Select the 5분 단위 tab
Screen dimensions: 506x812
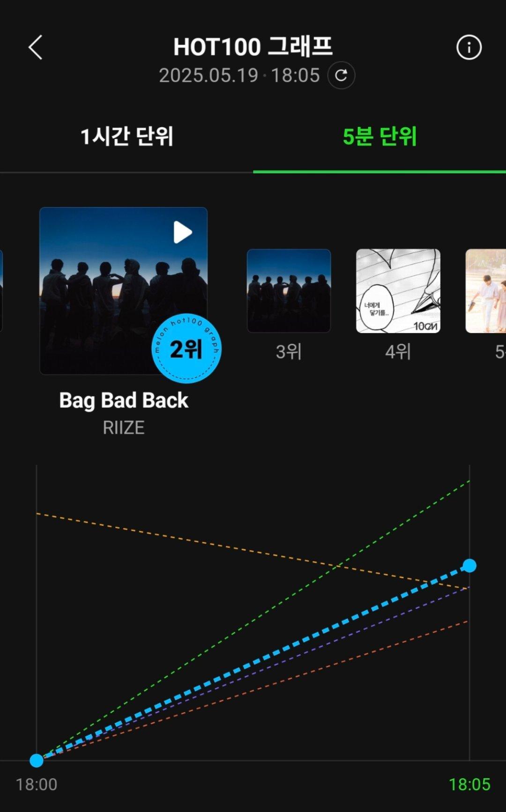[379, 137]
